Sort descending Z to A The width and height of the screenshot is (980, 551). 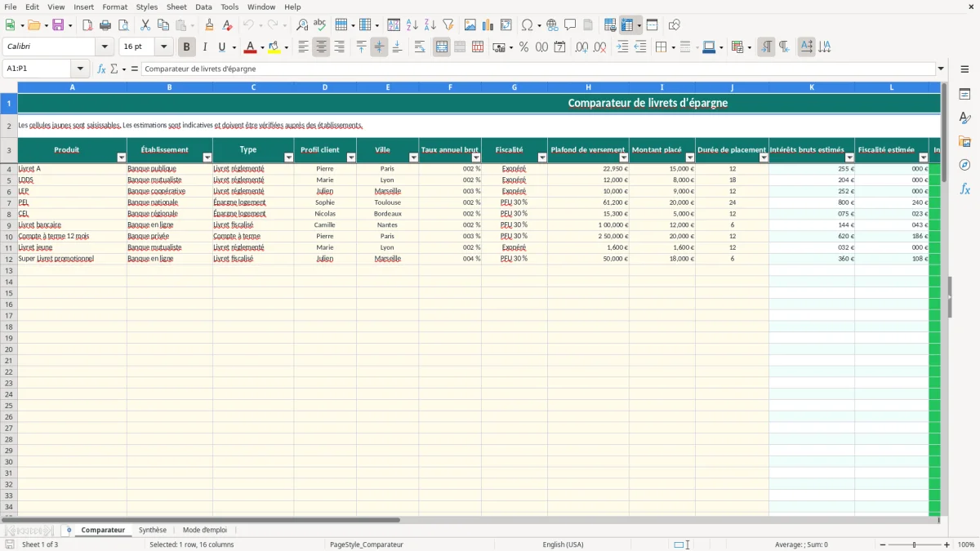pos(430,25)
